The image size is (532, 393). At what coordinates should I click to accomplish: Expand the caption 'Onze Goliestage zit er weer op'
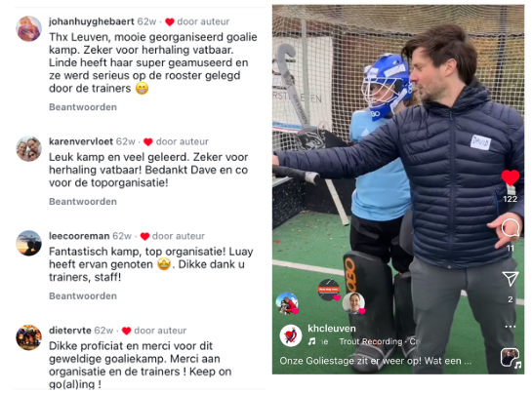click(375, 361)
